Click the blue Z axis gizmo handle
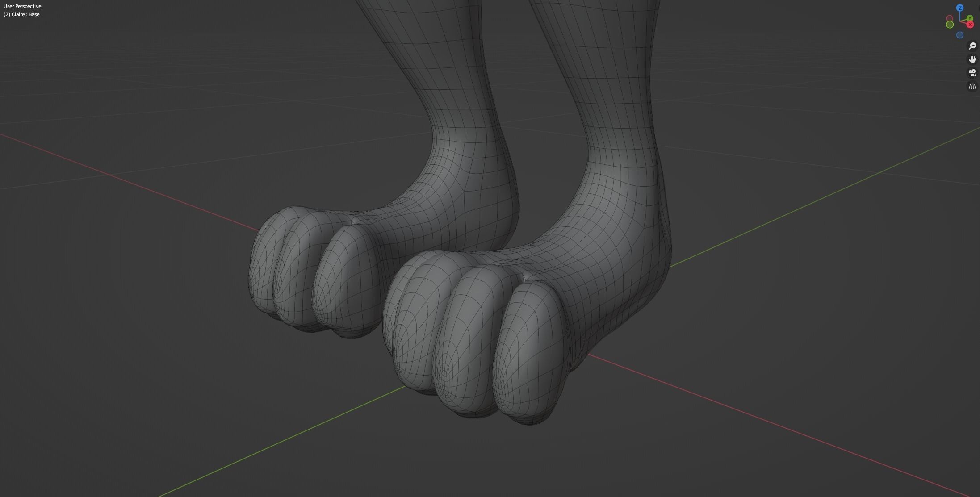Viewport: 980px width, 497px height. click(x=960, y=8)
